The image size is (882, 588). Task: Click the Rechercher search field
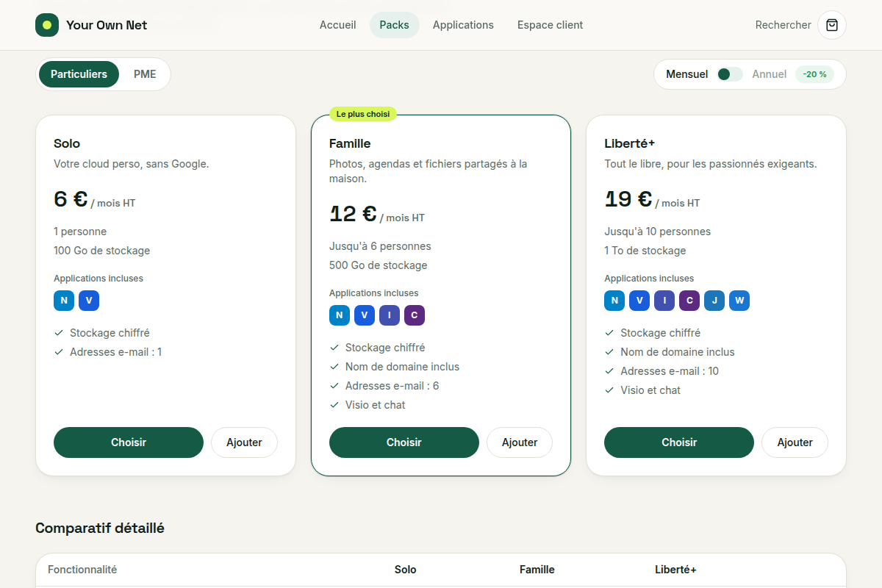(784, 25)
